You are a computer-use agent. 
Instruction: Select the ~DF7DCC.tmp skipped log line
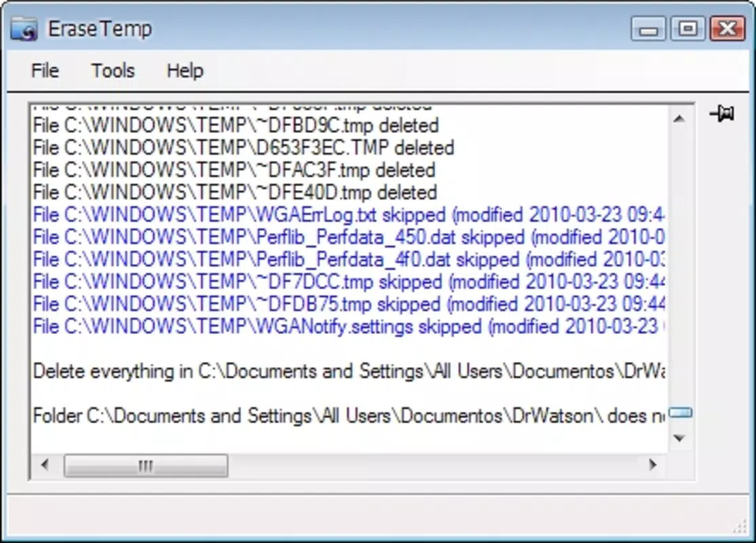pos(349,282)
